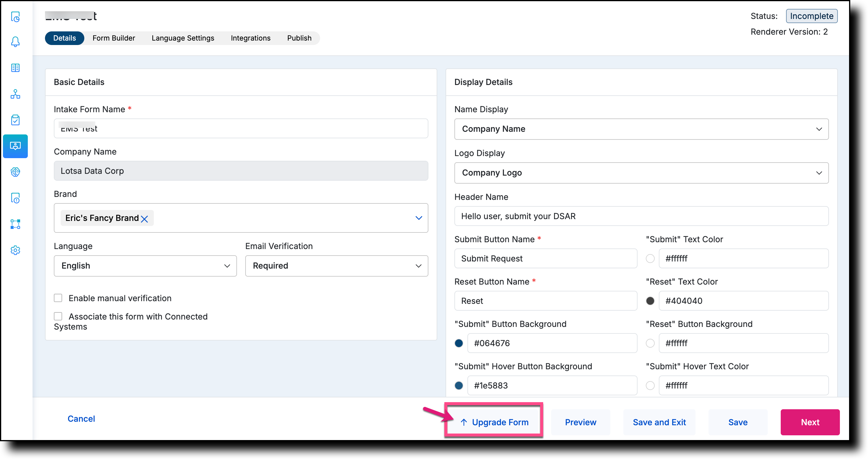Open Submit Hover Button Background swatch
This screenshot has height=459, width=868.
click(459, 386)
